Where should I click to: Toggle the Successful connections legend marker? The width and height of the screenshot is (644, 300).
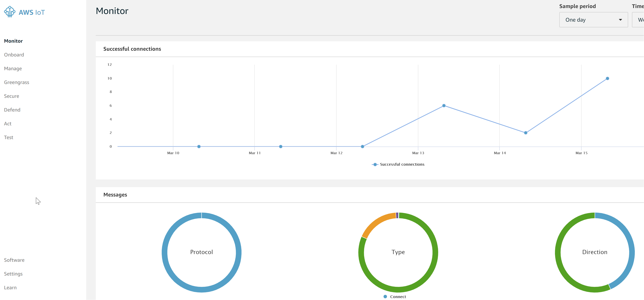pos(375,164)
